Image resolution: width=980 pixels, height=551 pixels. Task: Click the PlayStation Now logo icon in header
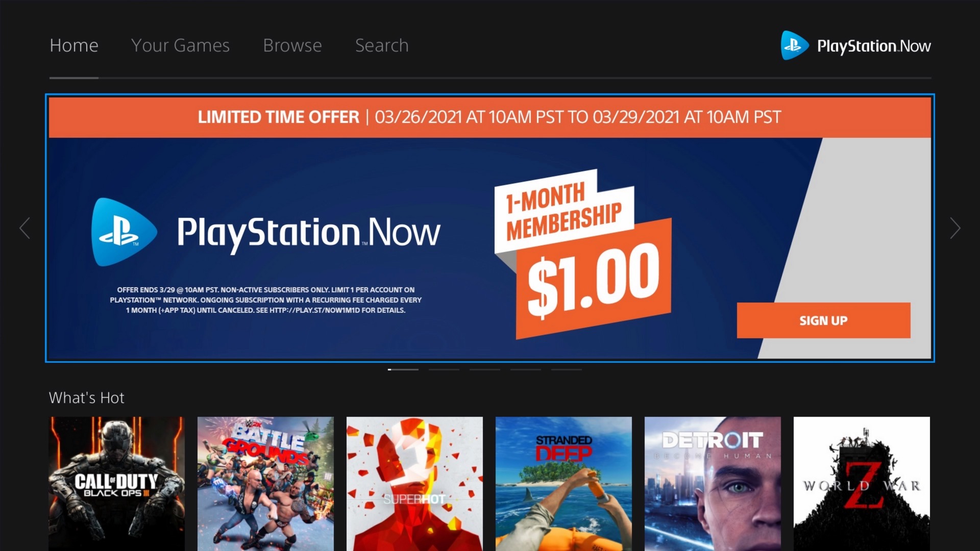[x=794, y=45]
